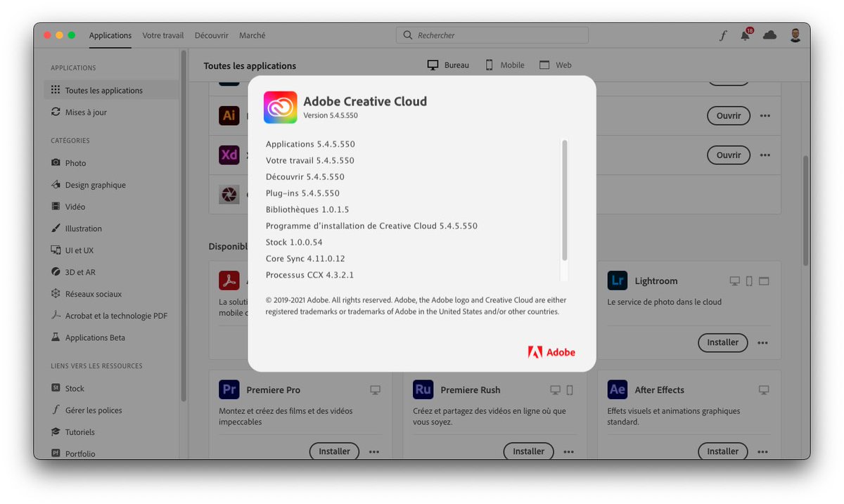Click the cloud sync status icon
The height and width of the screenshot is (504, 844).
(770, 35)
